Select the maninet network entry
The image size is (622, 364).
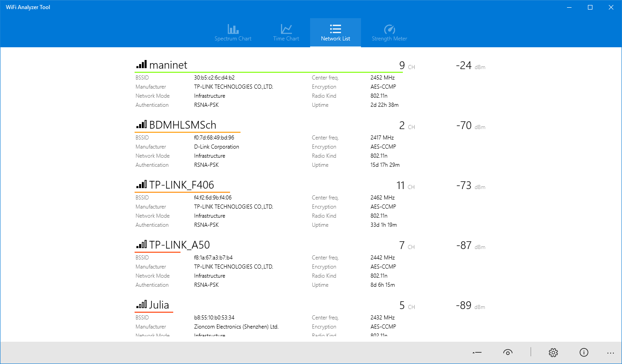coord(169,65)
